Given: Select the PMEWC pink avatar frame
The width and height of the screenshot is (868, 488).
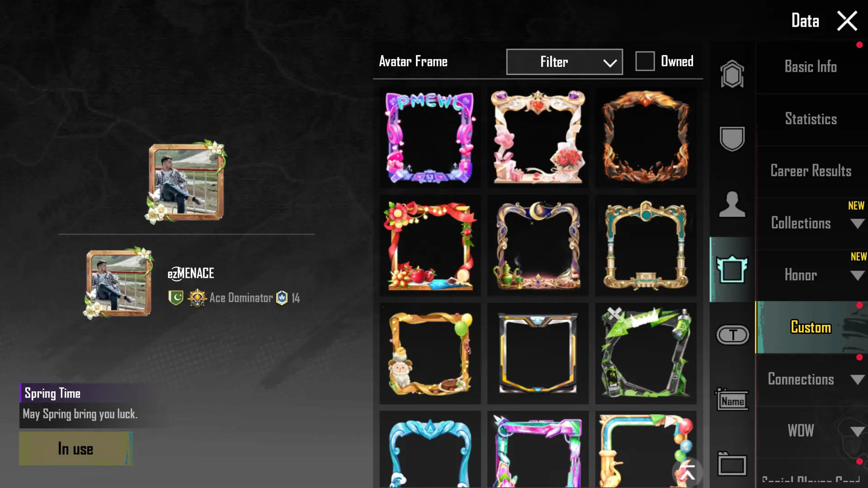Looking at the screenshot, I should click(x=430, y=137).
